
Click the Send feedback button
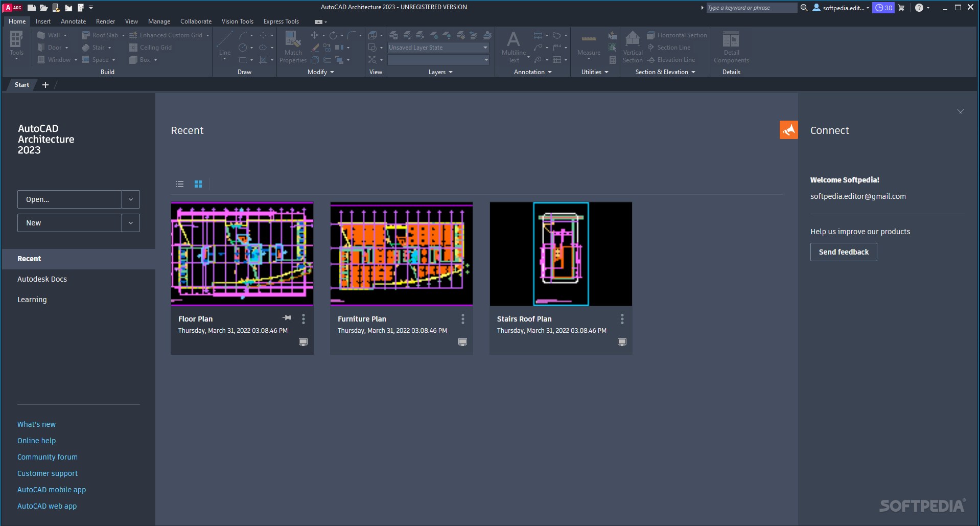coord(844,252)
